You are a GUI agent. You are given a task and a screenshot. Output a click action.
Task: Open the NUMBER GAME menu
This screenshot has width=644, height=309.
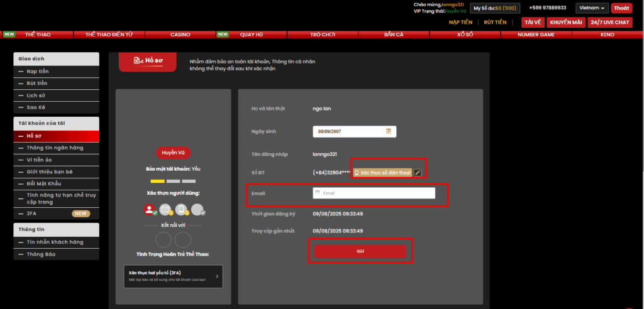[x=536, y=35]
